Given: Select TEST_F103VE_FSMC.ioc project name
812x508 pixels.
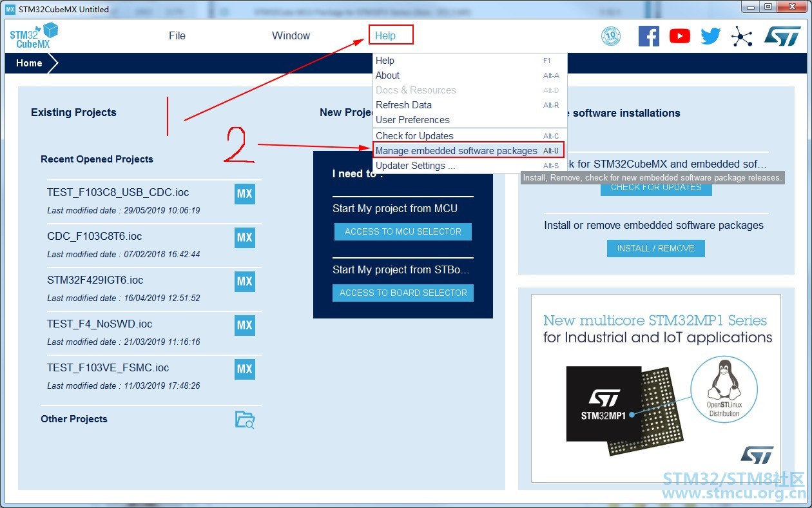Looking at the screenshot, I should pyautogui.click(x=108, y=367).
